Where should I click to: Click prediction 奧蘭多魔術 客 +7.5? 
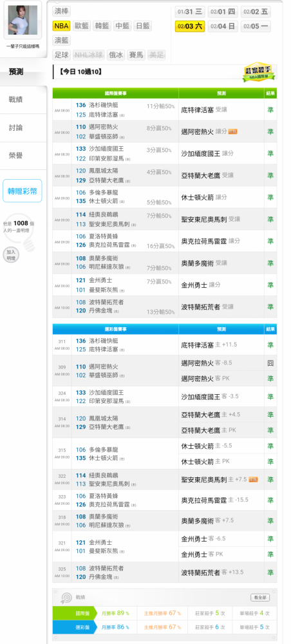pos(207,521)
